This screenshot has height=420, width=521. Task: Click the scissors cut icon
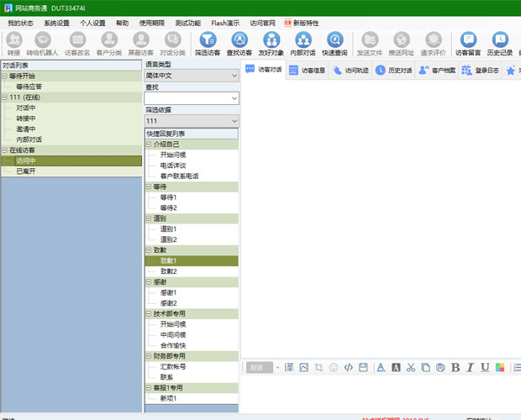click(410, 367)
